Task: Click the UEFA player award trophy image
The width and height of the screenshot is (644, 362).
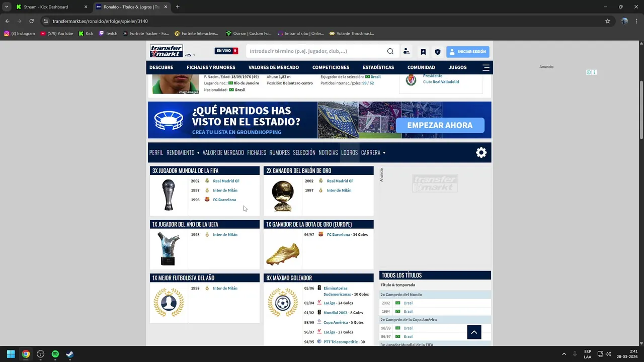Action: 168,248
